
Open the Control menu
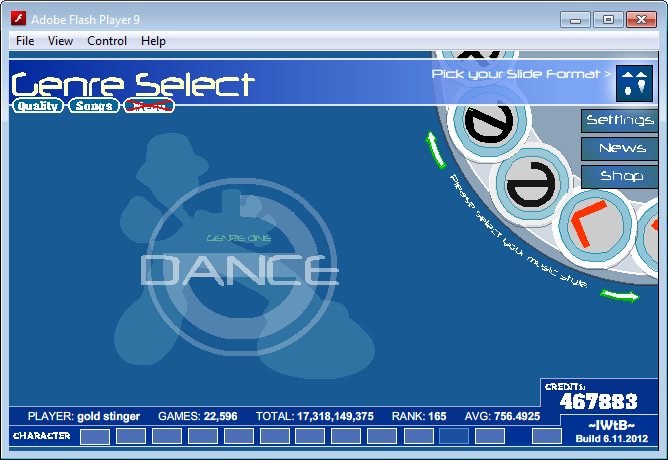[107, 41]
